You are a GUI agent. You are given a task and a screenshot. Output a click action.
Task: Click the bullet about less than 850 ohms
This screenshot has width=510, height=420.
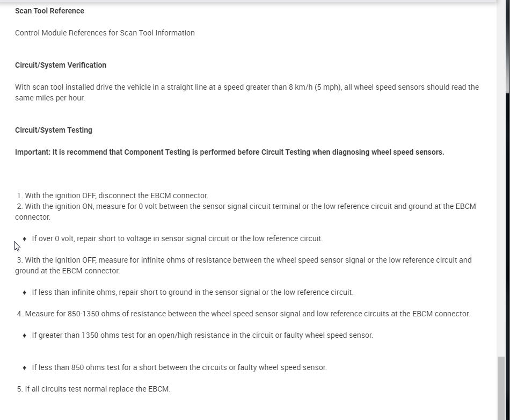click(x=179, y=367)
